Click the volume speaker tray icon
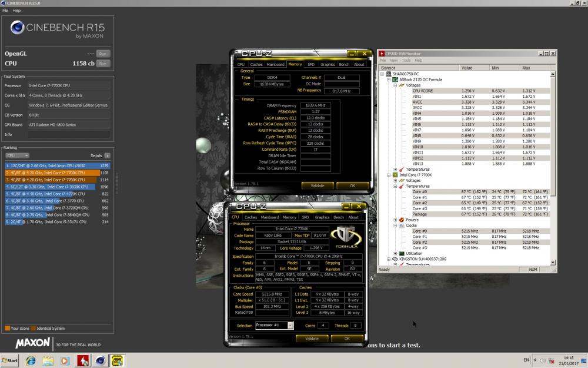Screen dimensions: 588x368 [543, 360]
